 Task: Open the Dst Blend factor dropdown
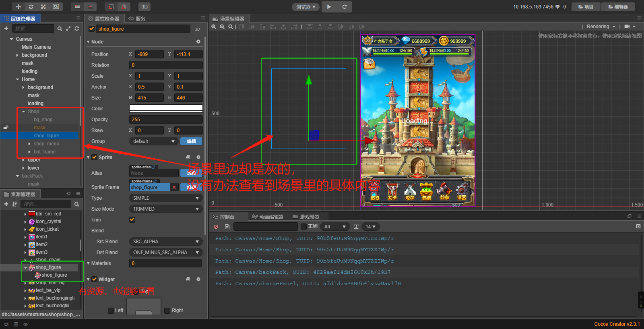(x=166, y=252)
